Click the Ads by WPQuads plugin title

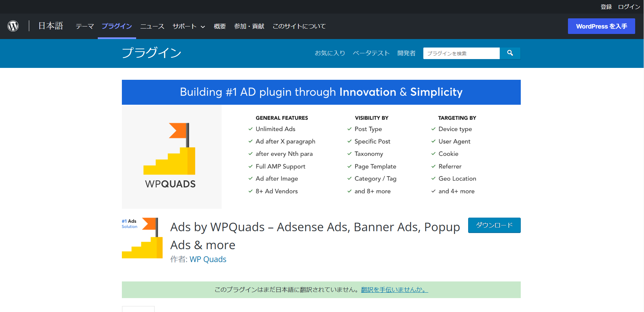tap(315, 236)
